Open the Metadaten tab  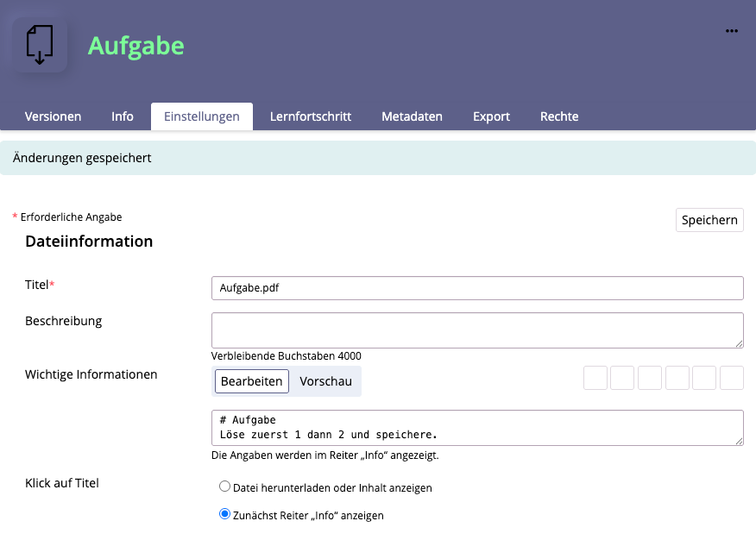(x=412, y=116)
